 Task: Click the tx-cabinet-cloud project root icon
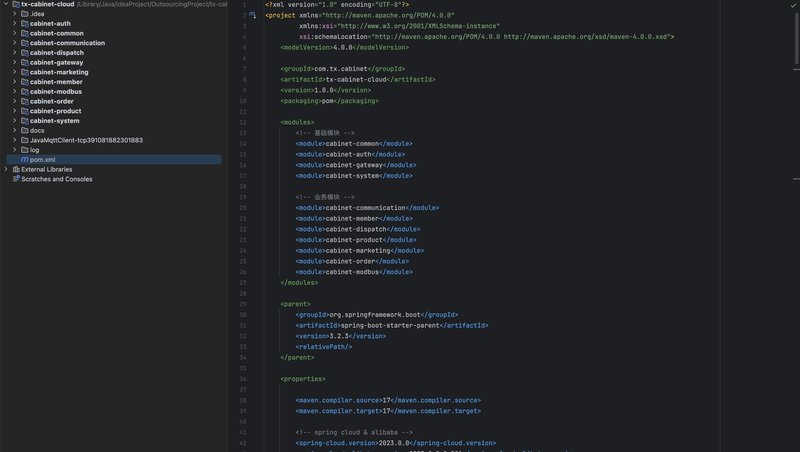click(16, 4)
